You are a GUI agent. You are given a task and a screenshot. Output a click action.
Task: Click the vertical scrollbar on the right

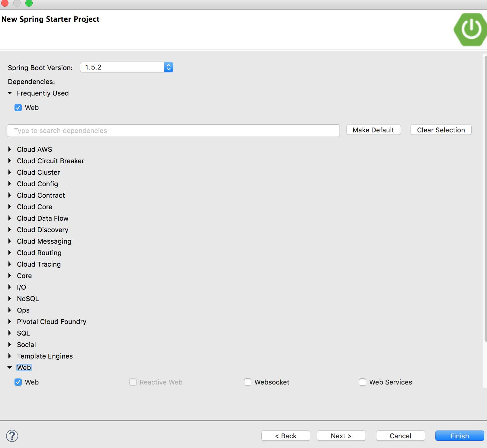(485, 198)
